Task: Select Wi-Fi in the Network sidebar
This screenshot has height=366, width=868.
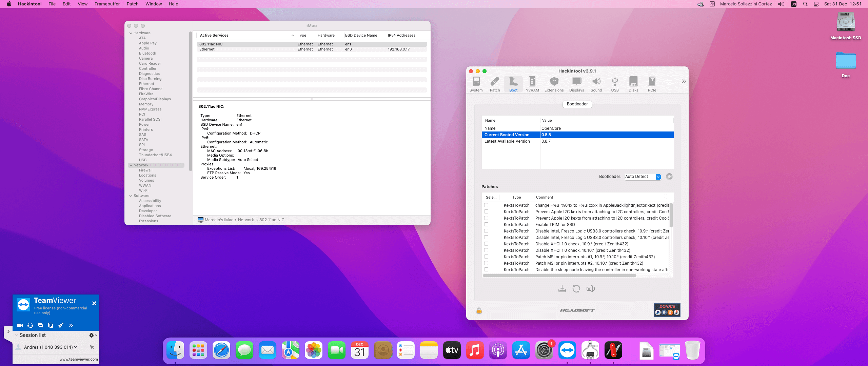Action: [143, 190]
